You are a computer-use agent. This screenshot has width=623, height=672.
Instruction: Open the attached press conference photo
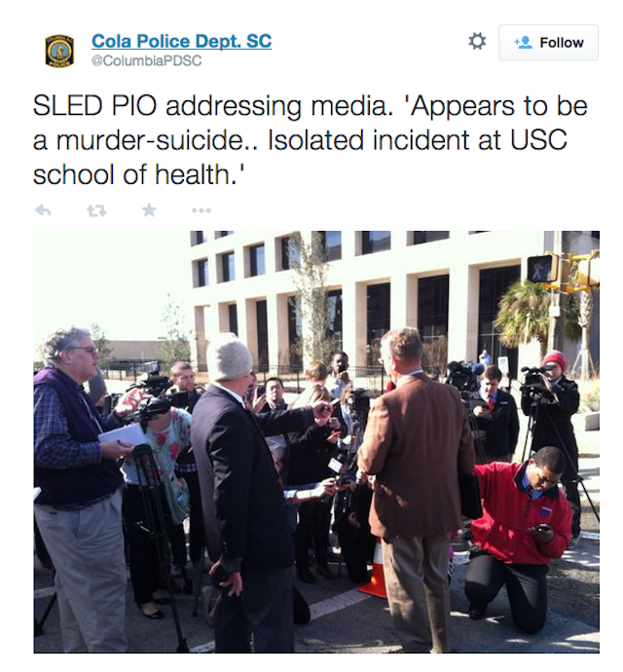(x=316, y=442)
